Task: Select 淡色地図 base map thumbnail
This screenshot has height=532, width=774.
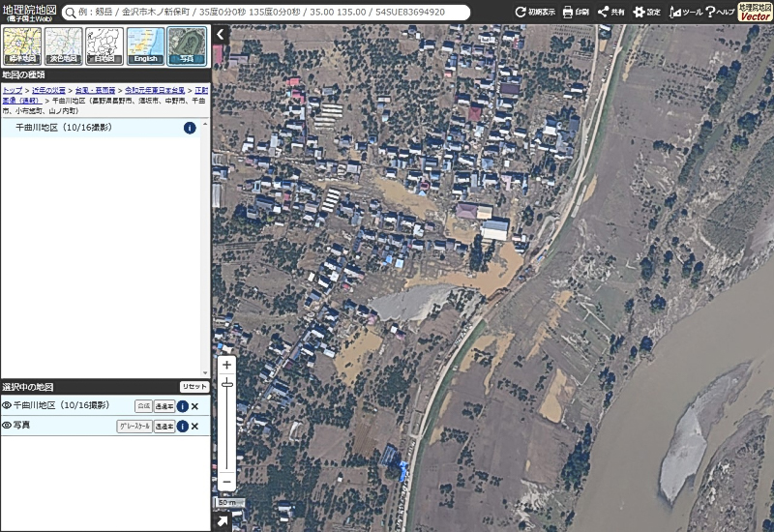Action: point(63,45)
